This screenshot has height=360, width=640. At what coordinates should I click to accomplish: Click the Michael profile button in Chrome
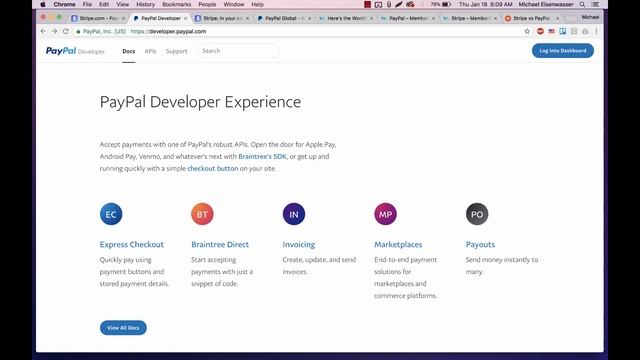point(590,17)
